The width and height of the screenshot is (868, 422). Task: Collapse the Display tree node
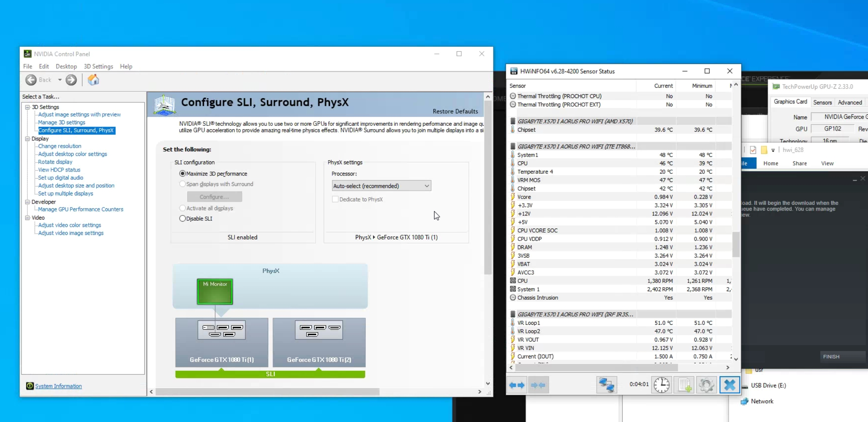tap(27, 139)
